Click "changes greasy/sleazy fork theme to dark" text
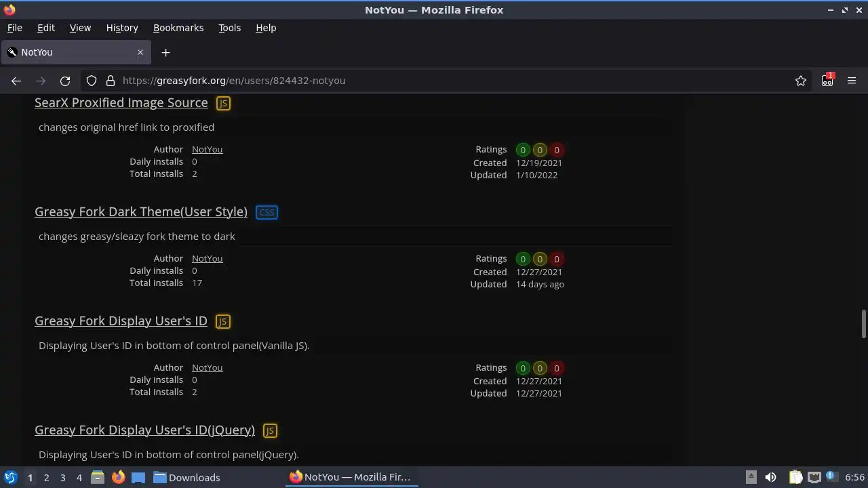Image resolution: width=868 pixels, height=488 pixels. coord(137,236)
